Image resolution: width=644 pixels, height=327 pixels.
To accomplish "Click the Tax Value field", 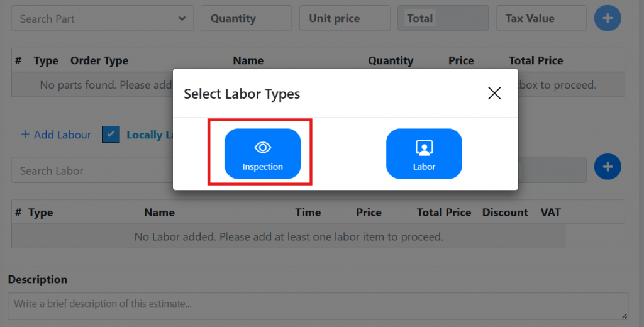I will coord(541,19).
